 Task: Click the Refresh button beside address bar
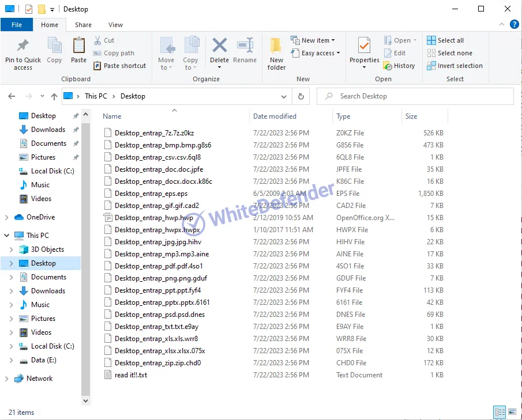(x=301, y=96)
